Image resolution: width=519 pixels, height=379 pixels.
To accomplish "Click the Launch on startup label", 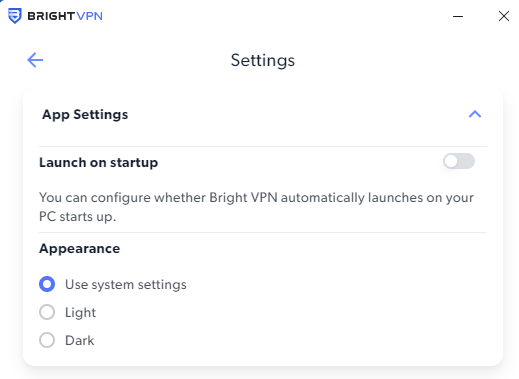I will click(99, 163).
